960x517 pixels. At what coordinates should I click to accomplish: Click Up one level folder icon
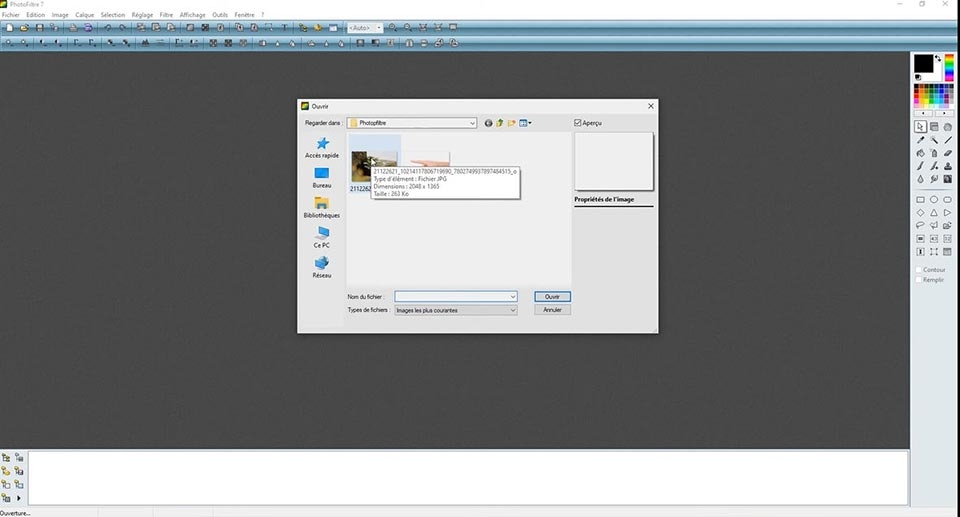pos(500,123)
